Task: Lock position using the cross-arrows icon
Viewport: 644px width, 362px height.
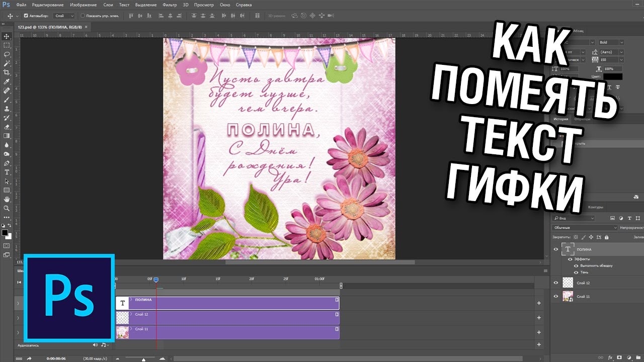Action: tap(592, 237)
